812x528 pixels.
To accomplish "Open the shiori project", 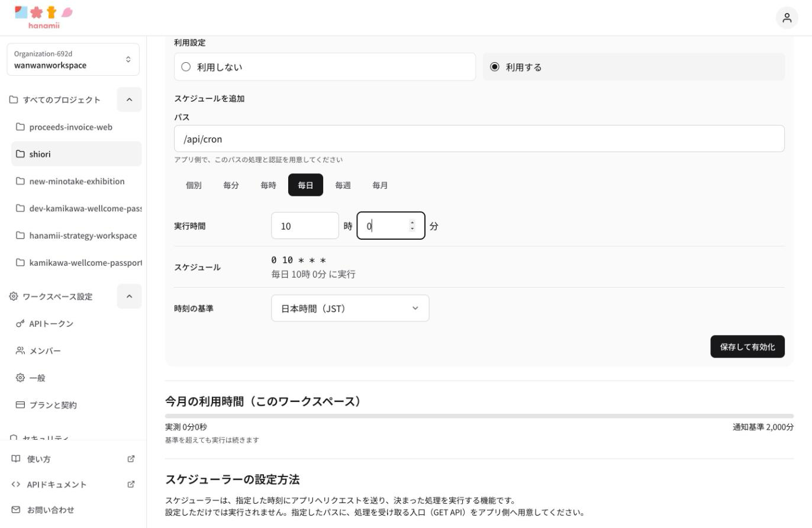I will (76, 154).
